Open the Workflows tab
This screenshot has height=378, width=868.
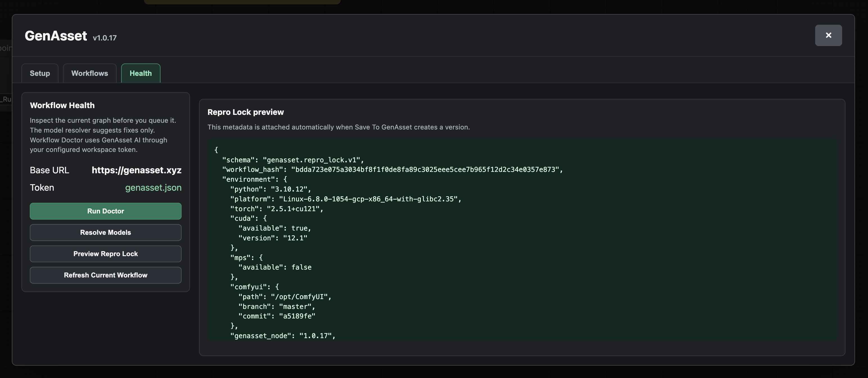coord(90,73)
